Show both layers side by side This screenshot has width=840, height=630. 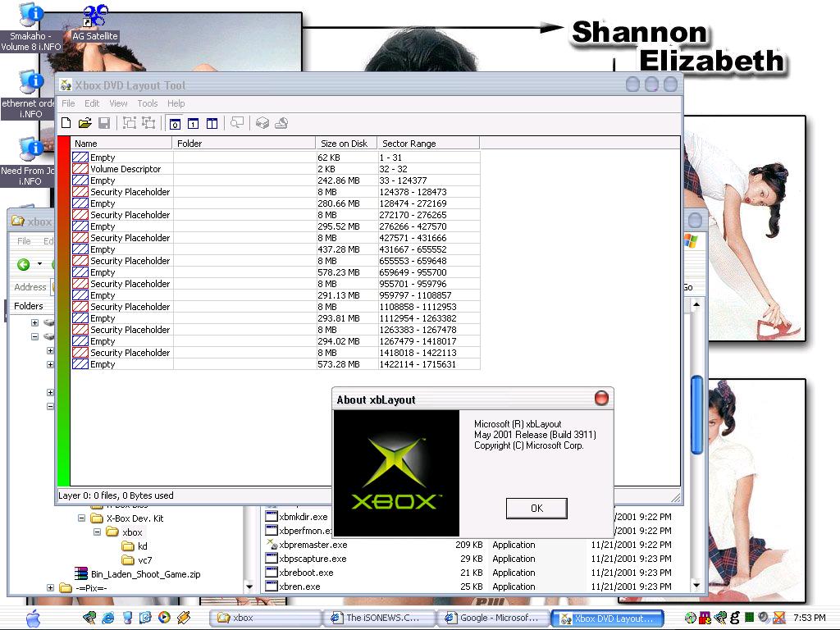(212, 124)
